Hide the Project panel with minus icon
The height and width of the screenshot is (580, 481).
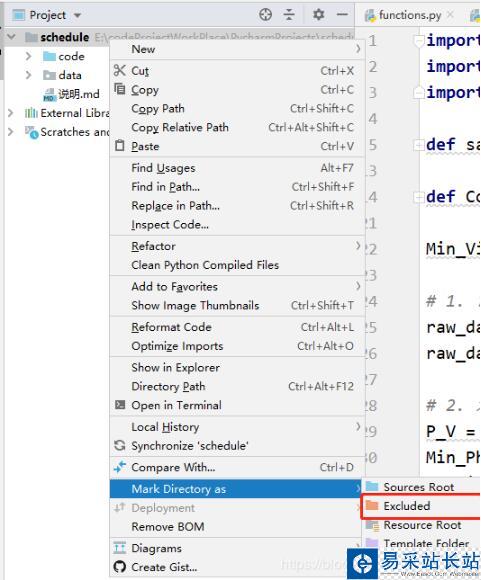(x=342, y=15)
